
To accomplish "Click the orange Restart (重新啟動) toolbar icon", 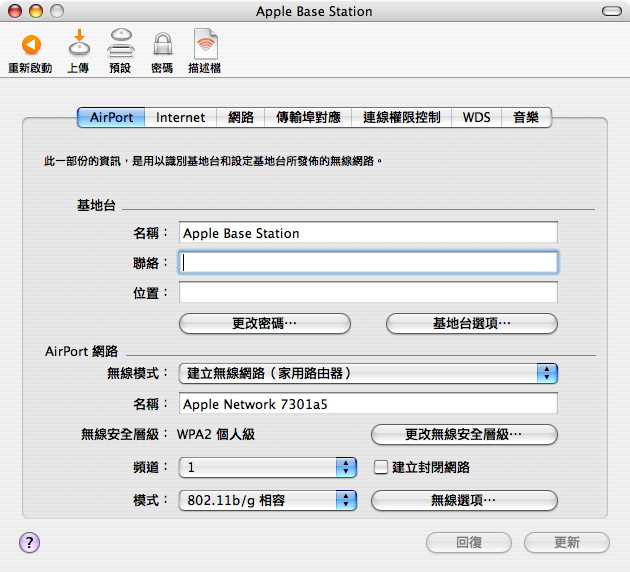I will coord(31,45).
